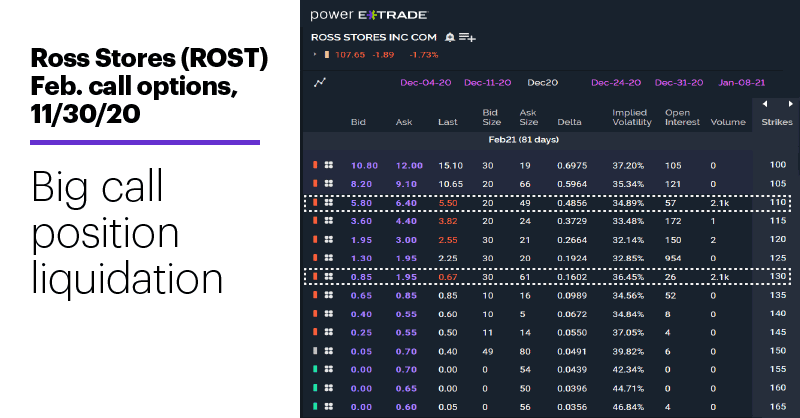The image size is (800, 418).
Task: Click the stock price 107.65
Action: [350, 55]
